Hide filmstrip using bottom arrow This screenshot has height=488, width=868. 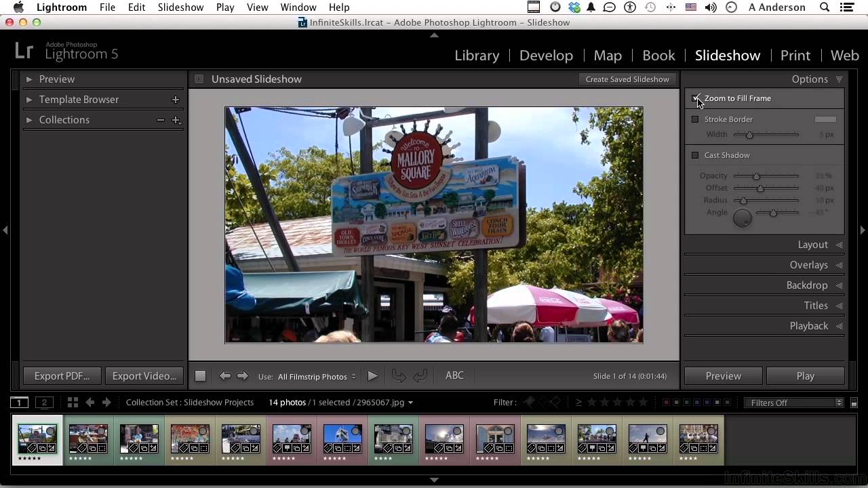click(x=434, y=480)
